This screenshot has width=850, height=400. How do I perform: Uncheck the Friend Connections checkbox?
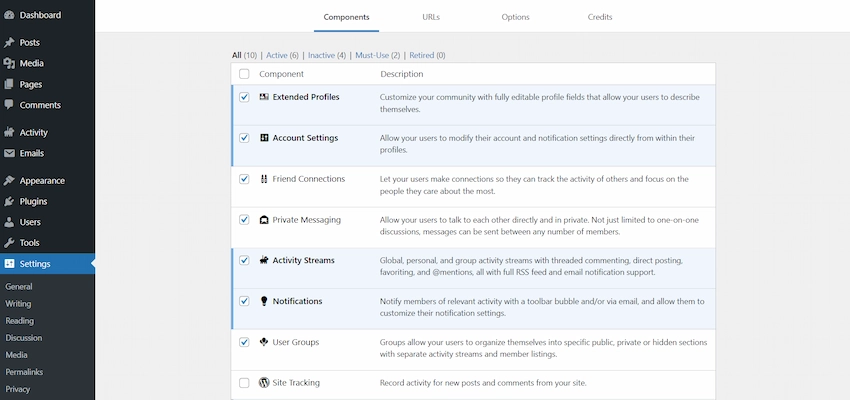(244, 179)
